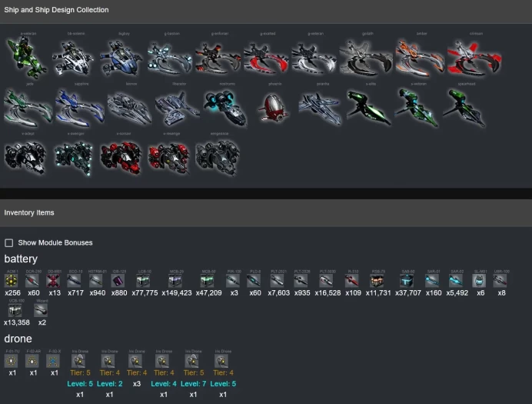
Task: Pick the blue sapphire ship design
Action: tap(80, 107)
